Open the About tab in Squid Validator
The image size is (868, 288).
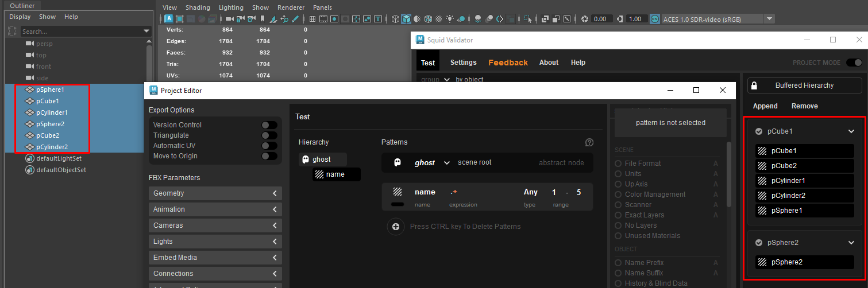coord(549,63)
